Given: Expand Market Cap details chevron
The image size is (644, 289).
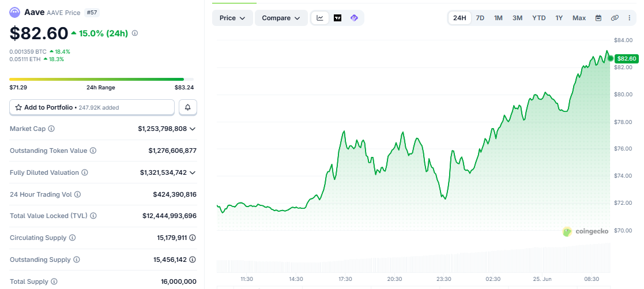Looking at the screenshot, I should [x=192, y=129].
